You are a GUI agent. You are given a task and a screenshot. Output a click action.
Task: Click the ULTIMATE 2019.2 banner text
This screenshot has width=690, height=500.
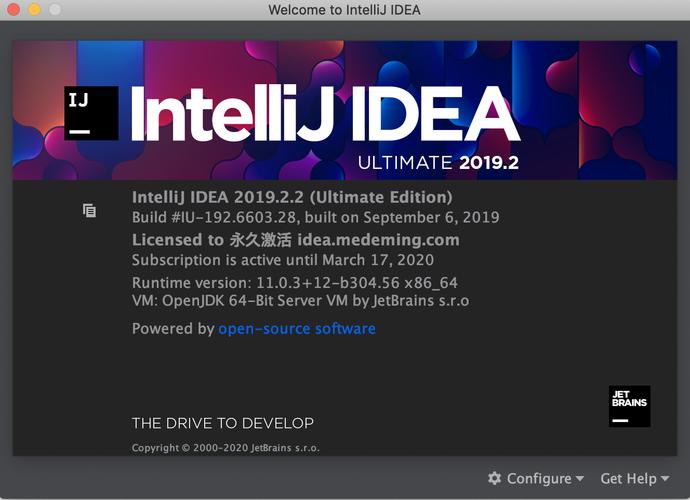438,163
